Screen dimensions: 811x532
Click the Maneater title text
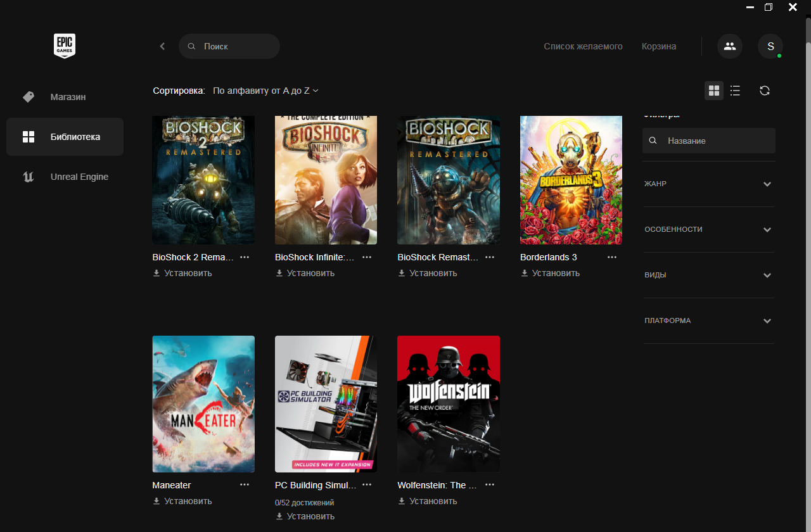tap(172, 485)
